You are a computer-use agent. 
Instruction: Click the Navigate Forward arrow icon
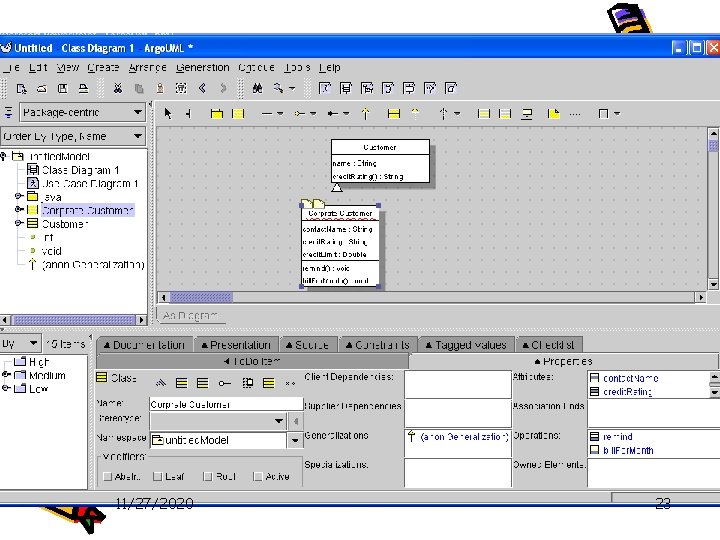point(223,88)
